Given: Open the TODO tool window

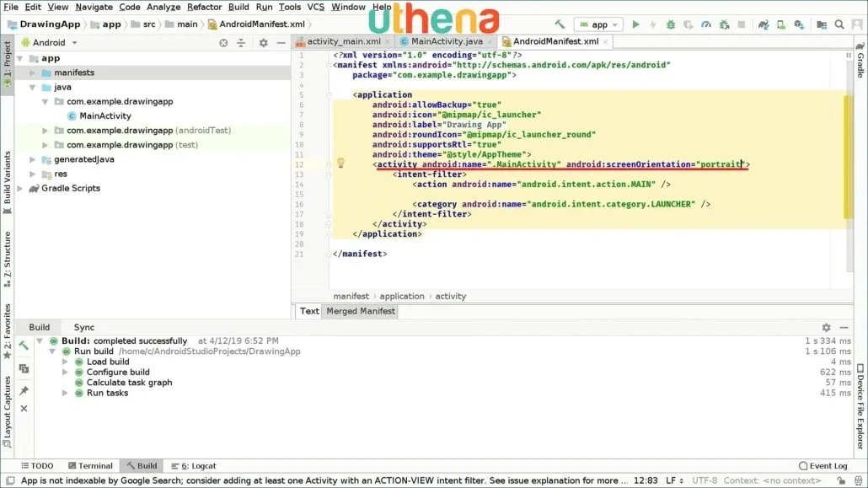Looking at the screenshot, I should pos(37,466).
